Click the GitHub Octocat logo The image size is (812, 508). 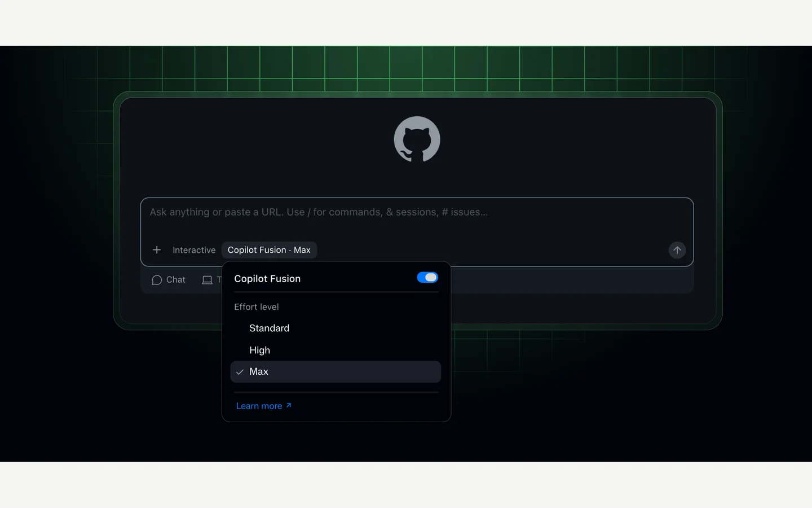click(x=417, y=139)
